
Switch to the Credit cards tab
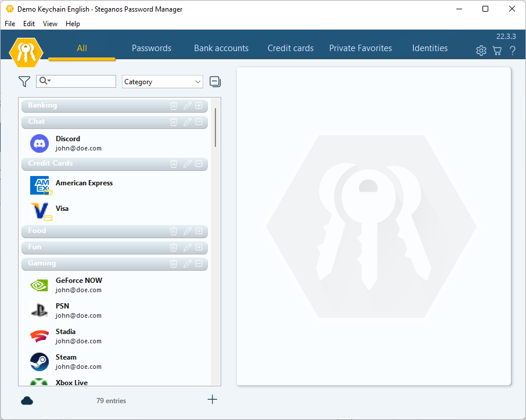[290, 48]
